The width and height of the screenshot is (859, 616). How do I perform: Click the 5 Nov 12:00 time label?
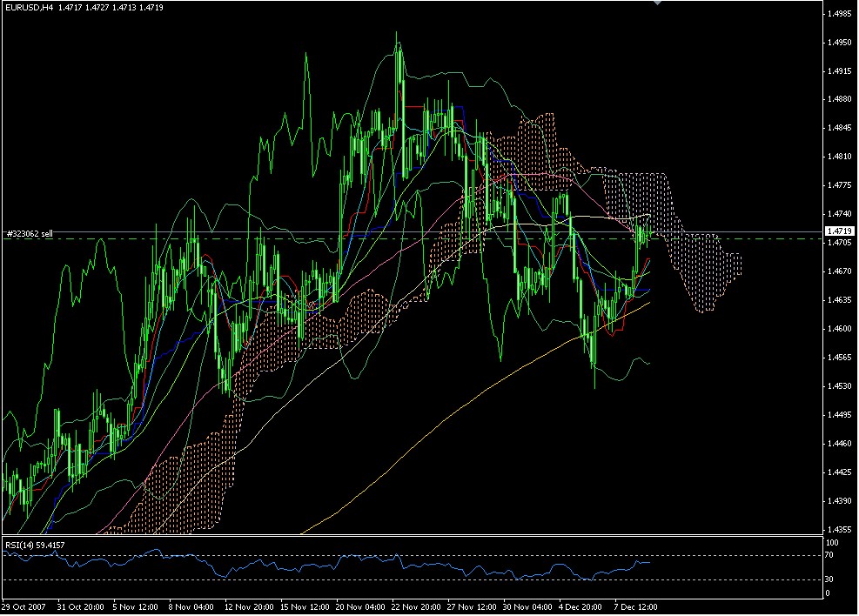click(135, 606)
